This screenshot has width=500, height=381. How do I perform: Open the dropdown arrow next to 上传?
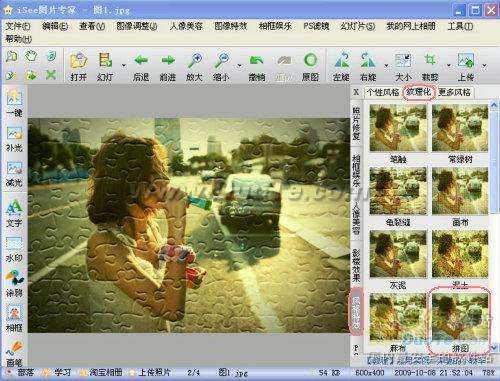tap(484, 65)
